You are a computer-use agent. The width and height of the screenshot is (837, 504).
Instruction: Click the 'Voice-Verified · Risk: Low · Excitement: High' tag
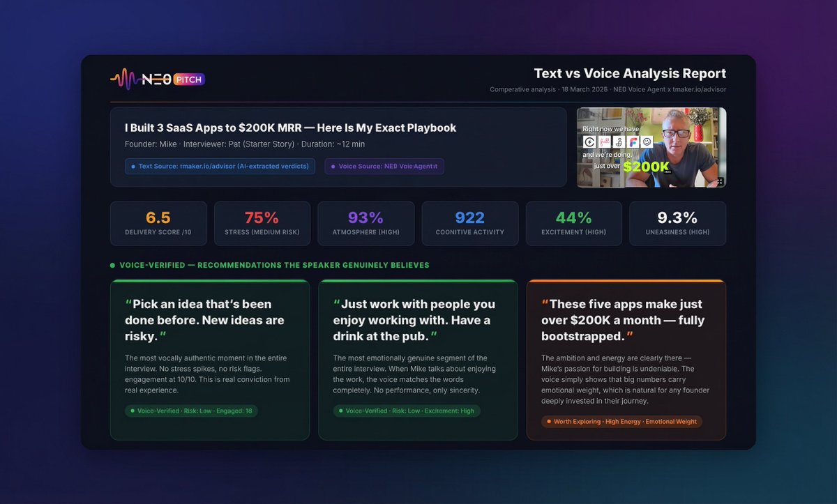tap(407, 411)
